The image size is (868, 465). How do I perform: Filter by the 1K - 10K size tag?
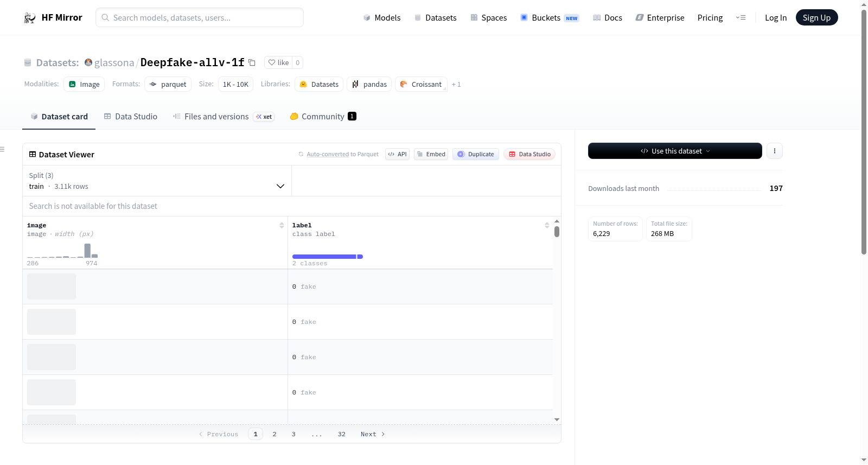click(235, 84)
